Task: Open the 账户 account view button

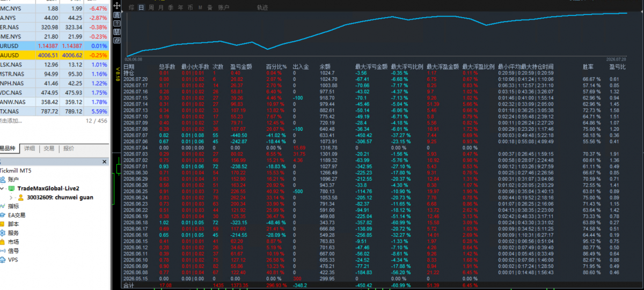Action: point(224,8)
